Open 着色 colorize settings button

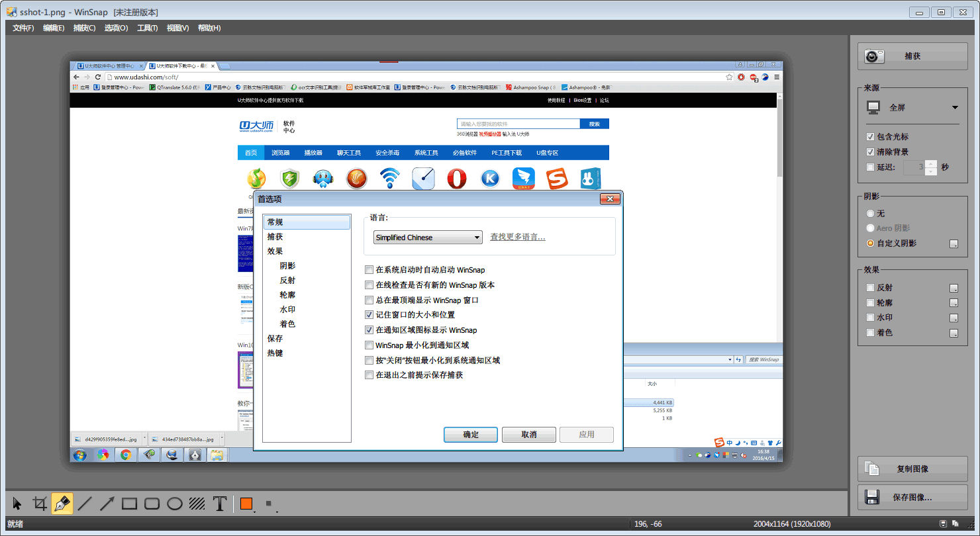coord(954,333)
